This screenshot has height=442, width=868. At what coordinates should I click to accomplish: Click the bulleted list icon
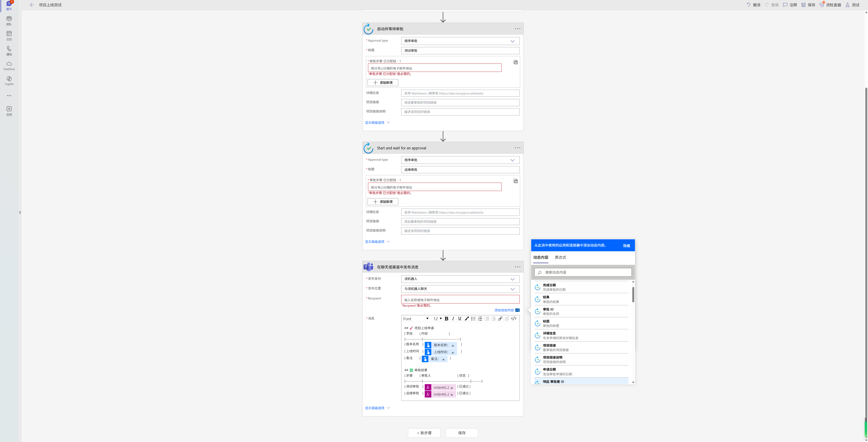point(473,319)
